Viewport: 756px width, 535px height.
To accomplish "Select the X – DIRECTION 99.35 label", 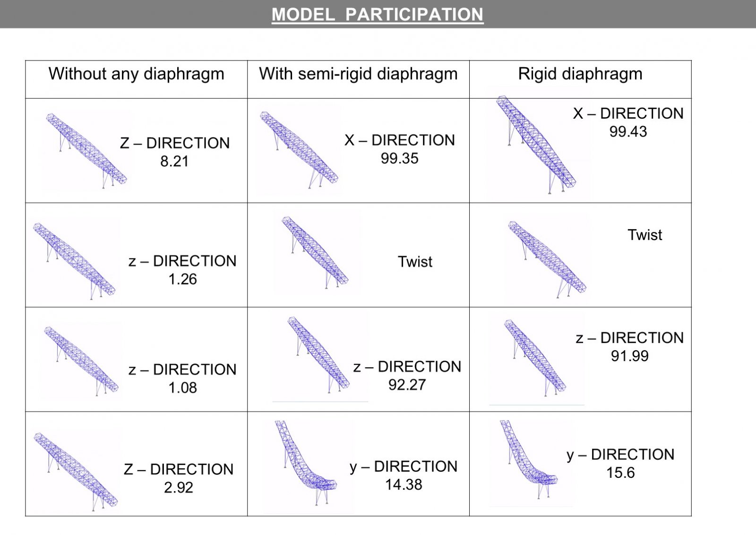I will pos(400,149).
